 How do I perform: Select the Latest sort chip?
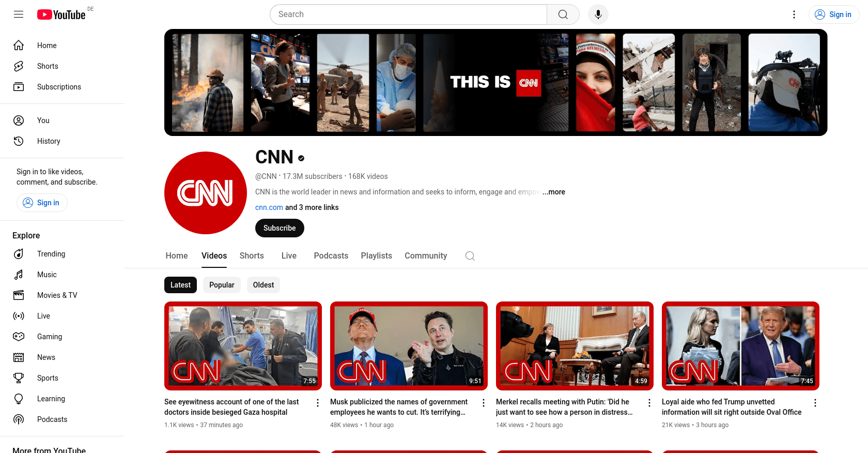click(x=180, y=285)
